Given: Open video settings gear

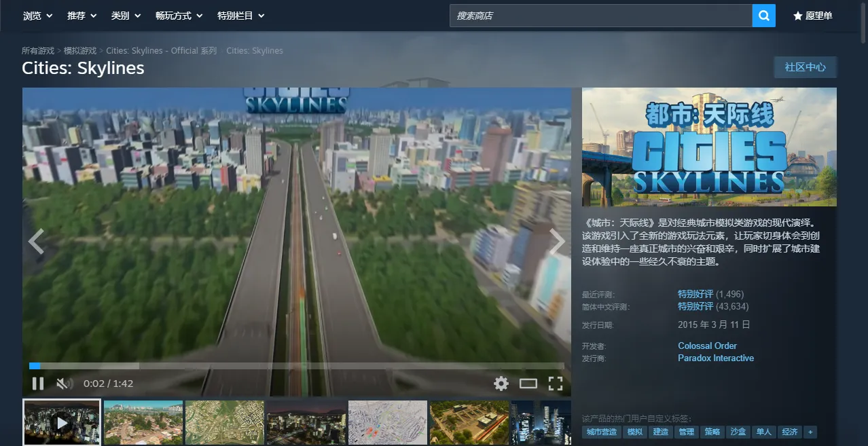Looking at the screenshot, I should coord(501,384).
